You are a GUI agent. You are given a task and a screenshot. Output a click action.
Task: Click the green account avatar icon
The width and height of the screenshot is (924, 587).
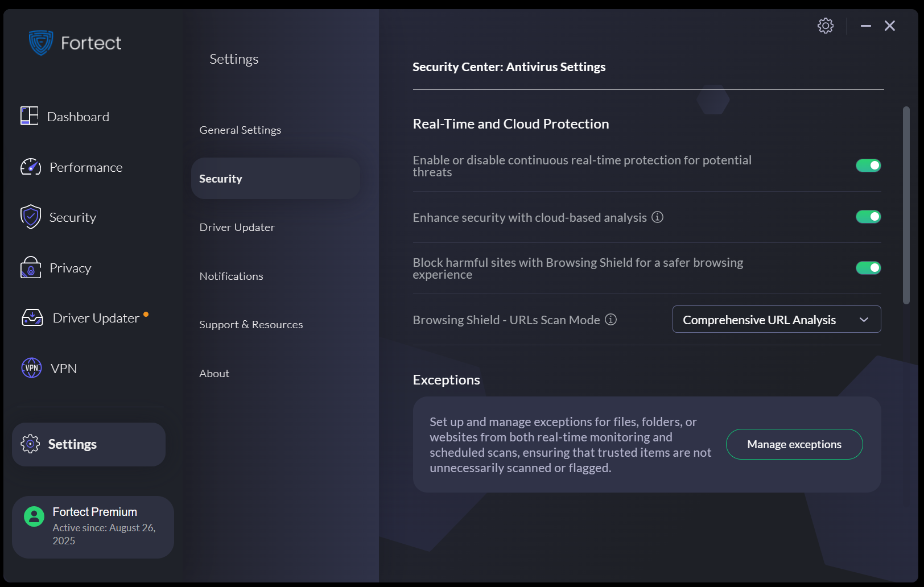34,516
